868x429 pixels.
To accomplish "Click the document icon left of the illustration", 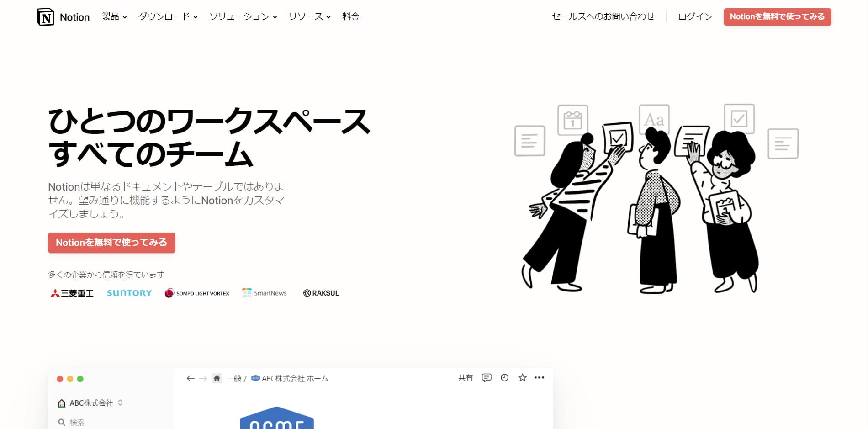I will coord(530,141).
